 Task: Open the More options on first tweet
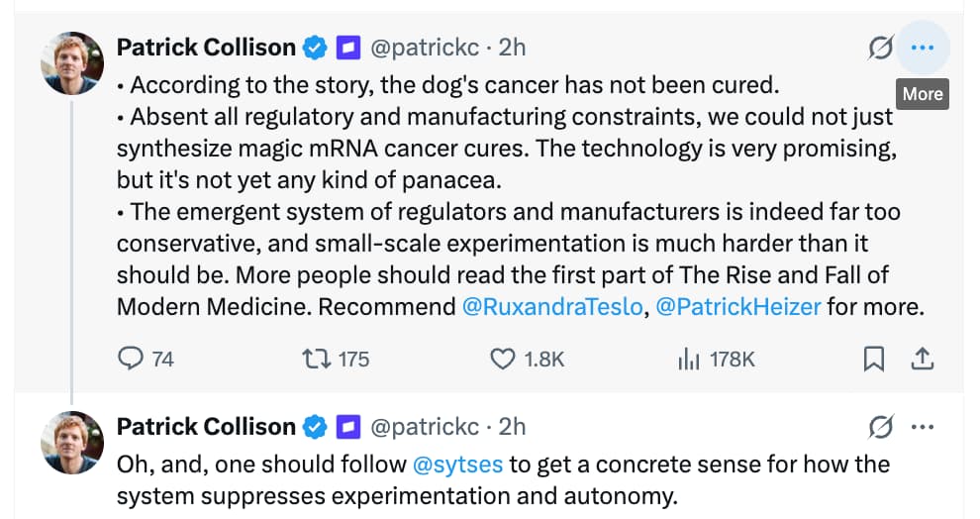point(922,47)
